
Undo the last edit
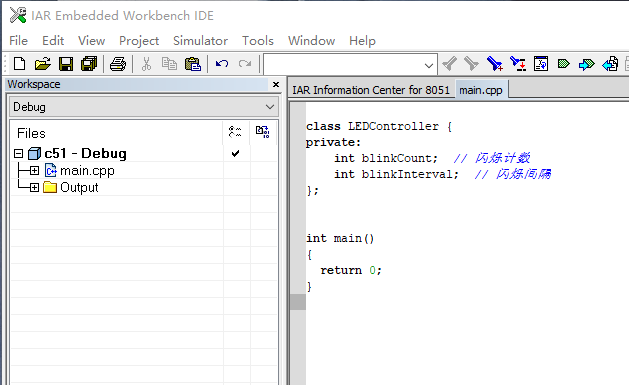pyautogui.click(x=222, y=64)
